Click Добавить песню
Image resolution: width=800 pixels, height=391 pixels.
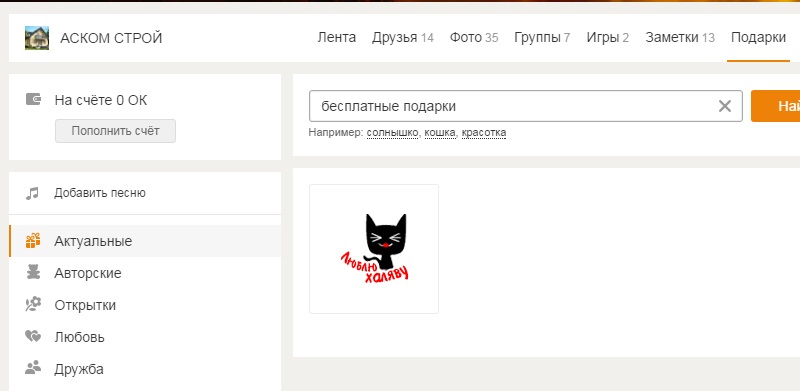pyautogui.click(x=100, y=193)
